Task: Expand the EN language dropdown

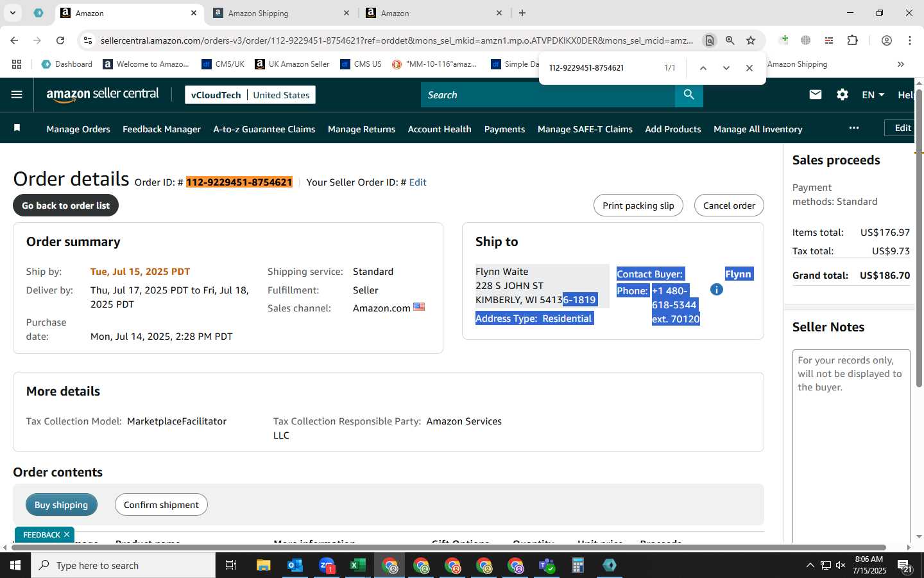Action: point(873,94)
